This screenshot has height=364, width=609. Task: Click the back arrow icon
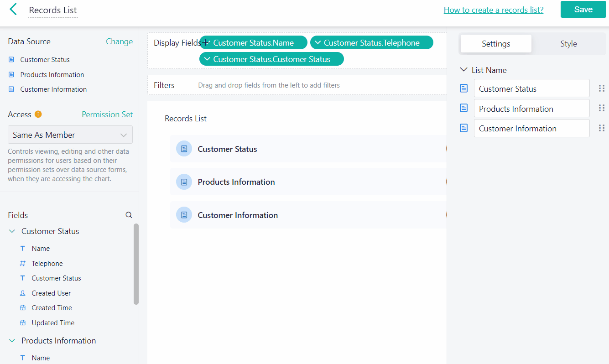13,9
